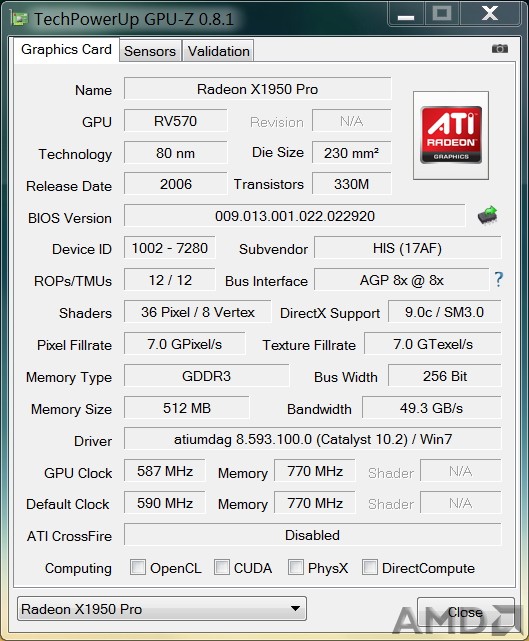The image size is (529, 641).
Task: Click the Subvendor value HIS (17AF)
Action: click(x=408, y=248)
